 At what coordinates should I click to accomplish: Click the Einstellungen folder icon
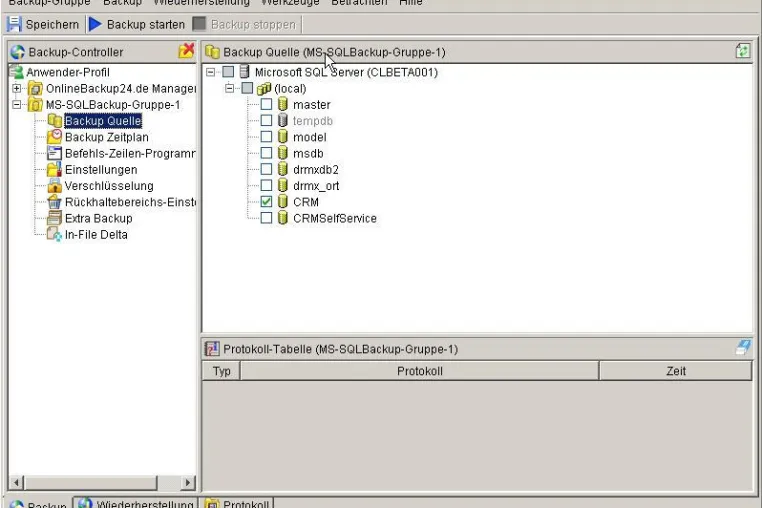pyautogui.click(x=54, y=169)
